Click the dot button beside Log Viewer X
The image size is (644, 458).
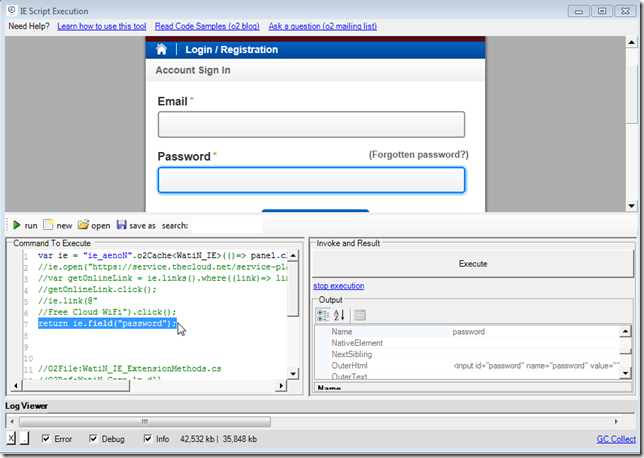24,439
